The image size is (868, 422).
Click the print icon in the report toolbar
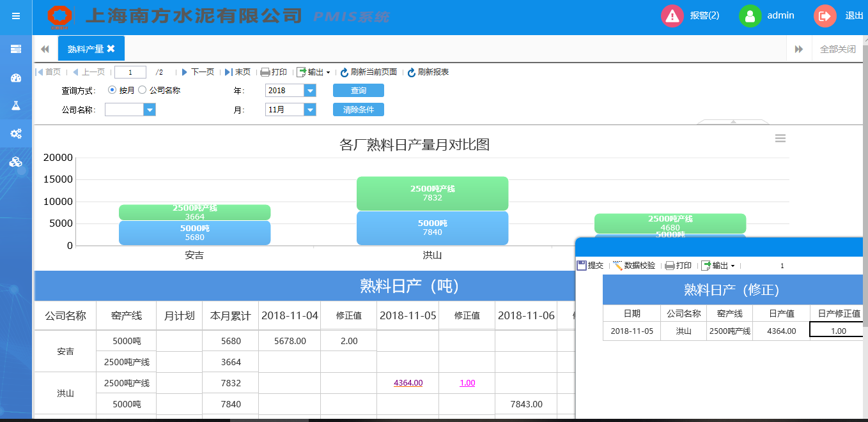[x=265, y=72]
